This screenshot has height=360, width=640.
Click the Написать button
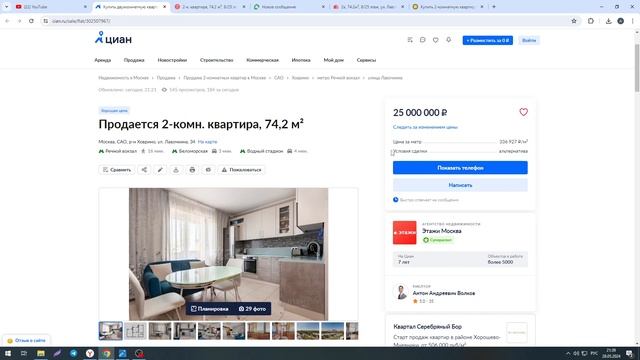tap(460, 185)
